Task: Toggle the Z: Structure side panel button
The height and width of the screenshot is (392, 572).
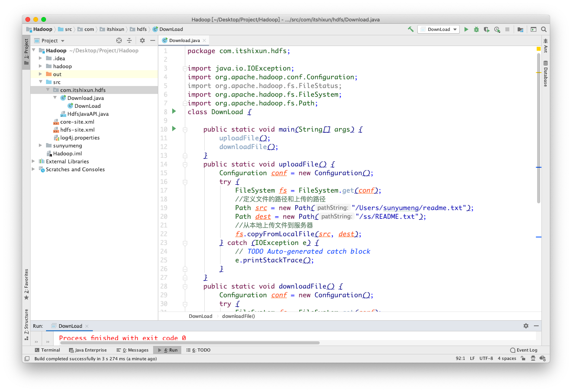Action: 26,324
